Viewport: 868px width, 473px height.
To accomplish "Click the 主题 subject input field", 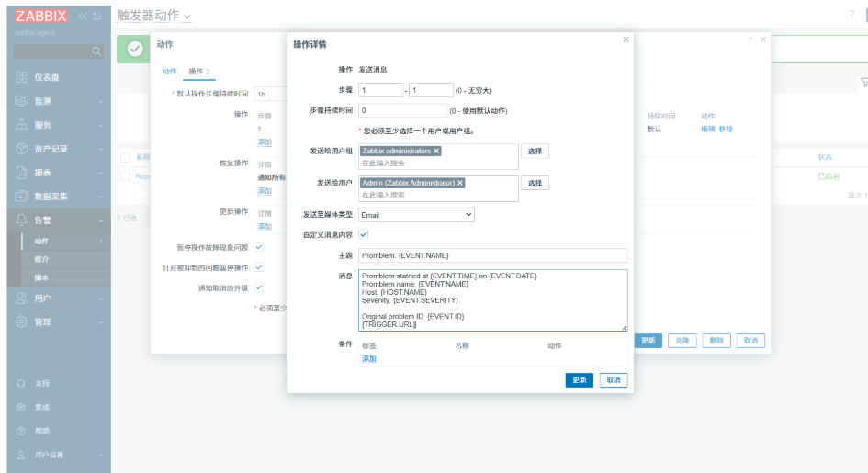I will tap(492, 255).
